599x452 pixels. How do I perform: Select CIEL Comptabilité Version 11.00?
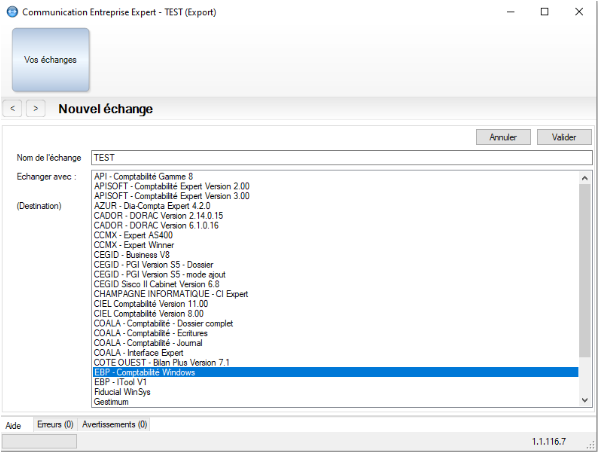click(x=335, y=304)
